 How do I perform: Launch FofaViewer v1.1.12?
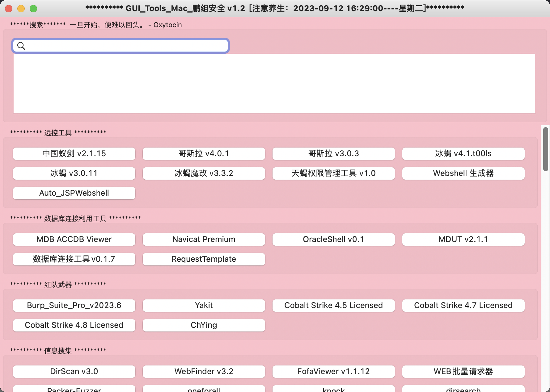(334, 372)
